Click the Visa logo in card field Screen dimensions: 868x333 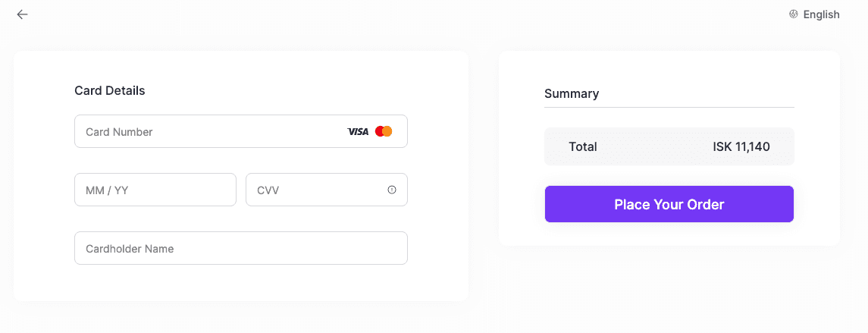tap(358, 132)
